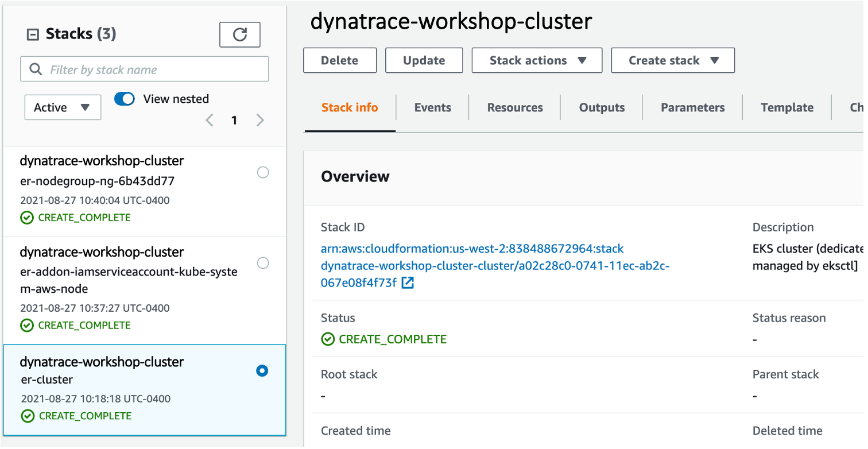
Task: Open the Create stack dropdown
Action: pyautogui.click(x=673, y=60)
